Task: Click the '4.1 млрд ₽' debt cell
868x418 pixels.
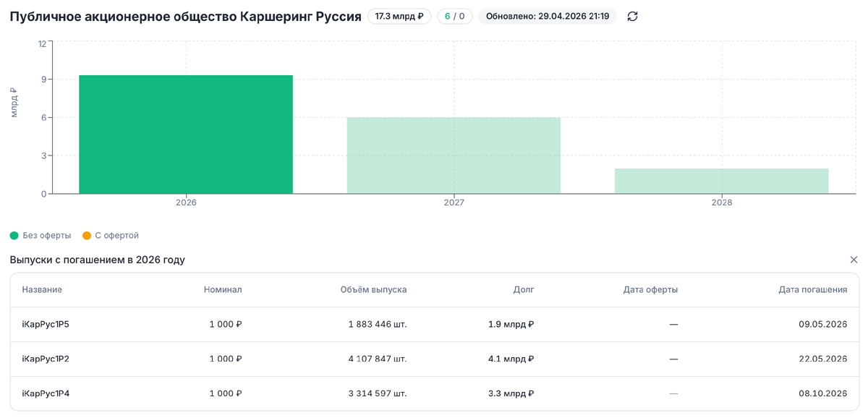Action: pos(511,359)
